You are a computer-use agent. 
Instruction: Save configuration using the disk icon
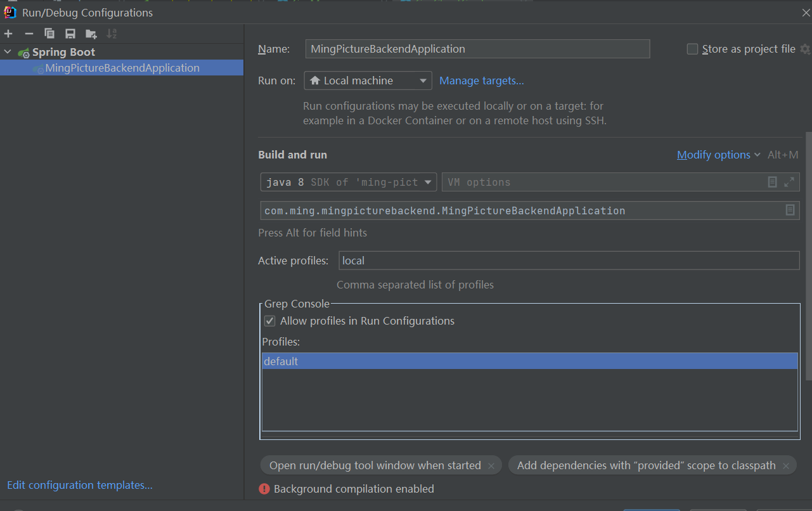pos(70,34)
